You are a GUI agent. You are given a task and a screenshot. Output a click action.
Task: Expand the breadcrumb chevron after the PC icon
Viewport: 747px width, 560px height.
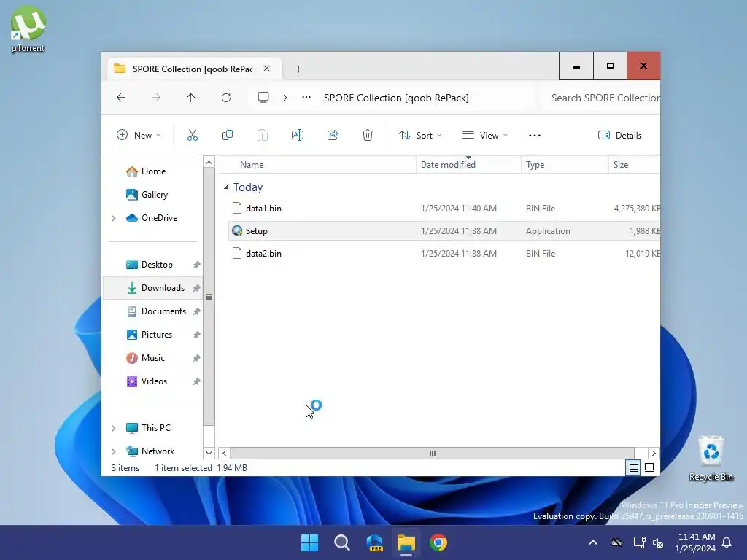[x=285, y=98]
